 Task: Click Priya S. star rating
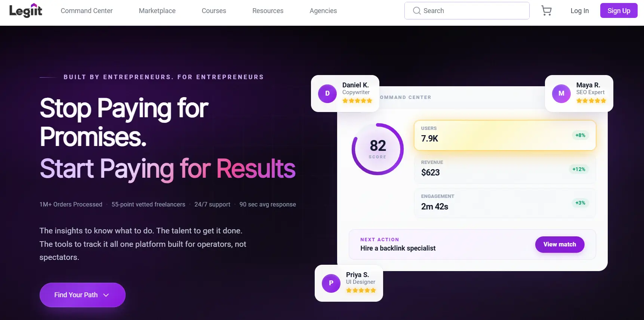361,291
